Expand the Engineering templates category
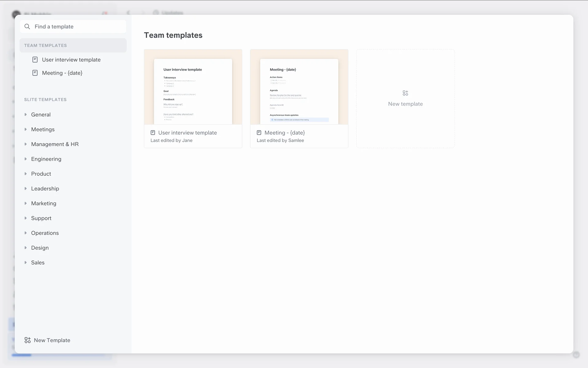588x368 pixels. pyautogui.click(x=26, y=159)
